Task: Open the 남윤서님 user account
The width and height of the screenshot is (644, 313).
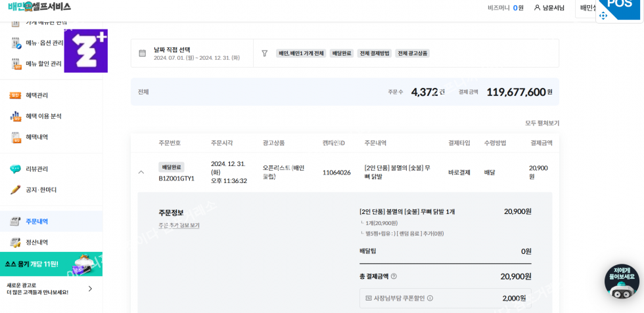Action: pos(549,8)
